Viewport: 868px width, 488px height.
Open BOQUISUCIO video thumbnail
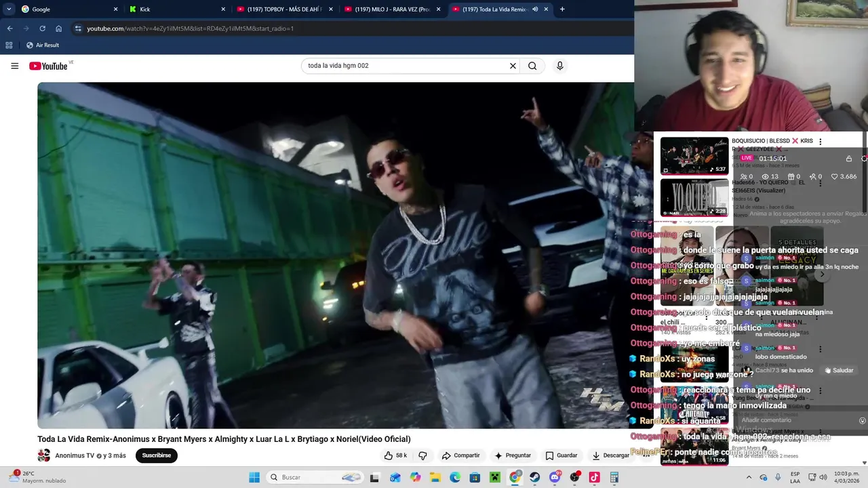pyautogui.click(x=694, y=156)
